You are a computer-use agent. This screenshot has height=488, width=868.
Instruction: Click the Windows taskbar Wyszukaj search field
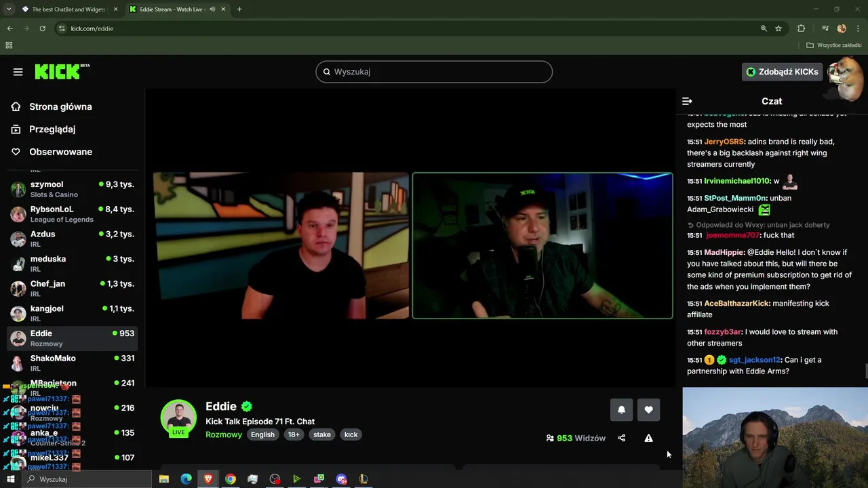click(86, 479)
